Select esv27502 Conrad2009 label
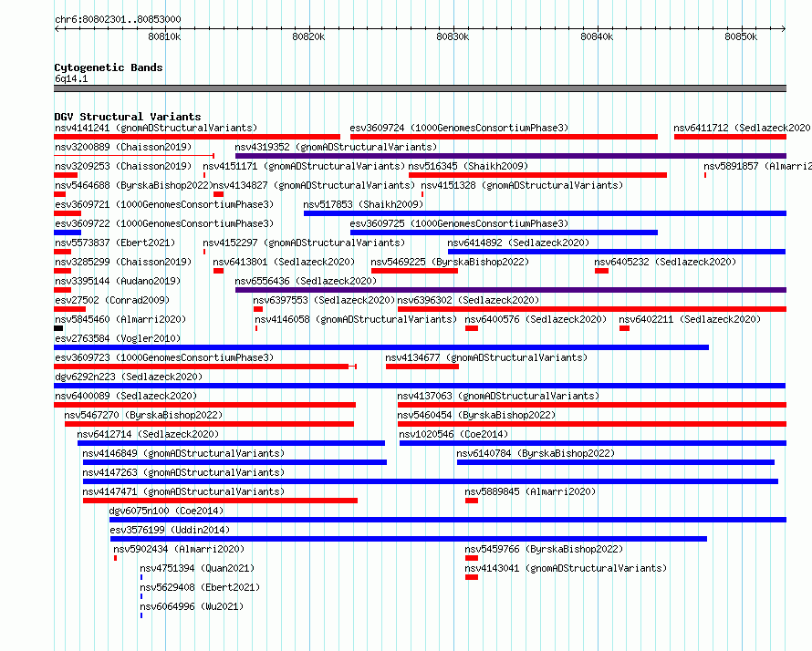 112,300
